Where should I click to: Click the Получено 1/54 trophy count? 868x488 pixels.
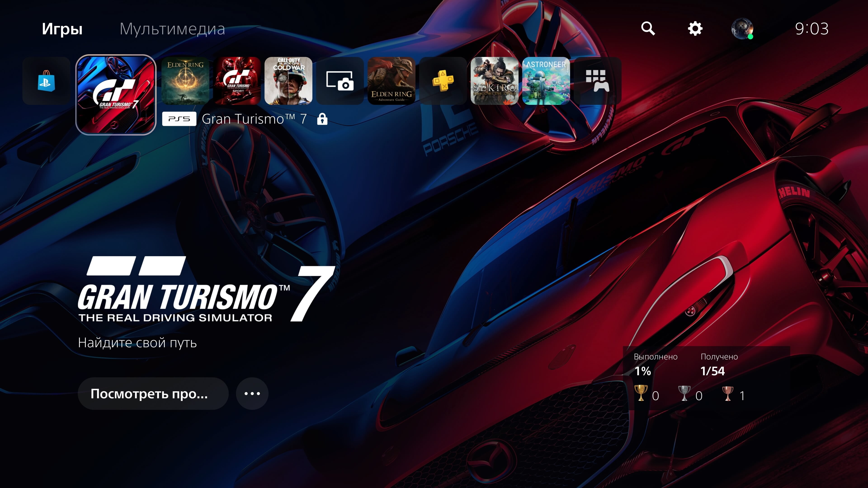pyautogui.click(x=719, y=365)
